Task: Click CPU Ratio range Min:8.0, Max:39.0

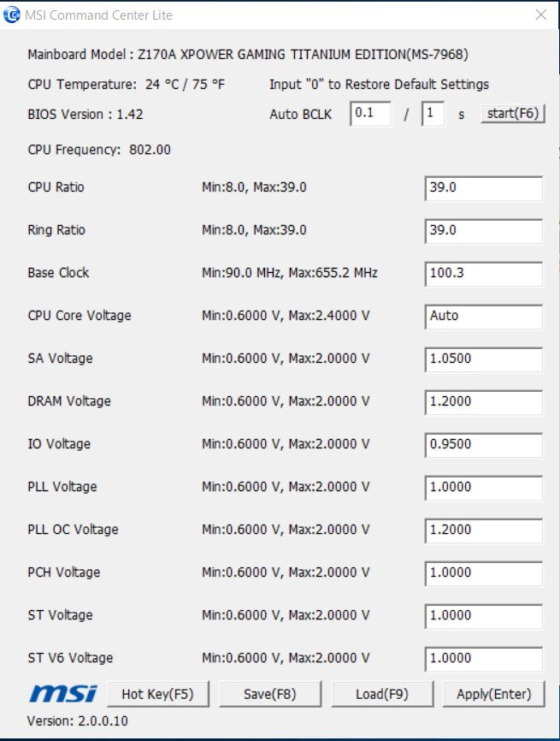Action: [x=254, y=187]
